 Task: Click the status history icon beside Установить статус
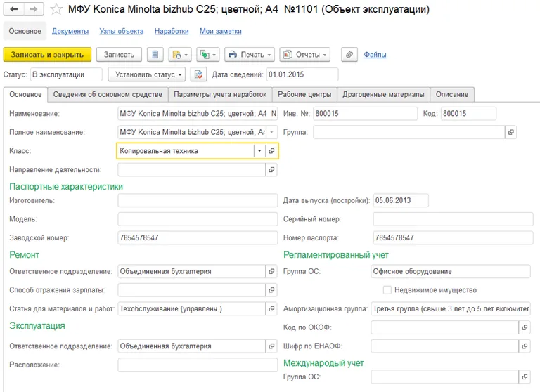pos(199,74)
